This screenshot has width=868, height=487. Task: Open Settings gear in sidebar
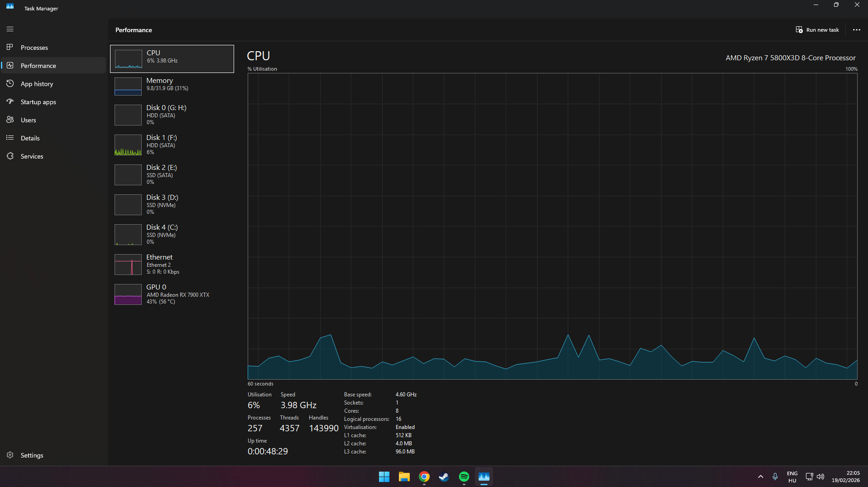(10, 455)
